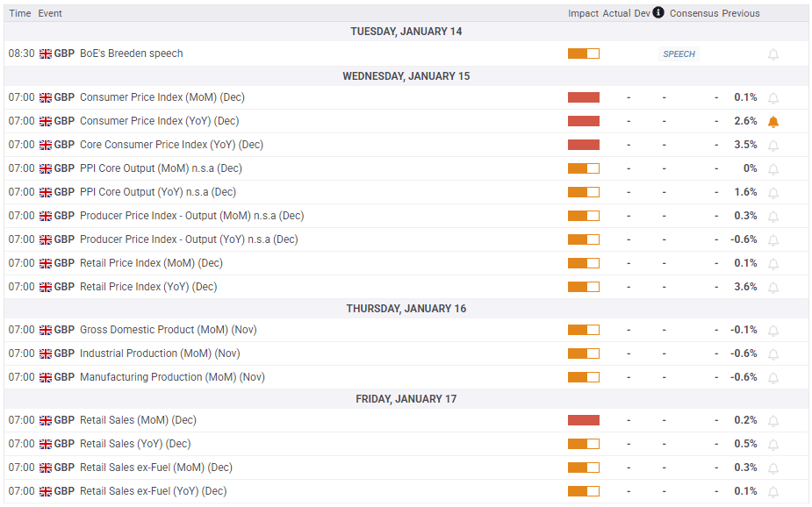Enable alert bell for Consumer Price Index (MoM)

click(773, 97)
